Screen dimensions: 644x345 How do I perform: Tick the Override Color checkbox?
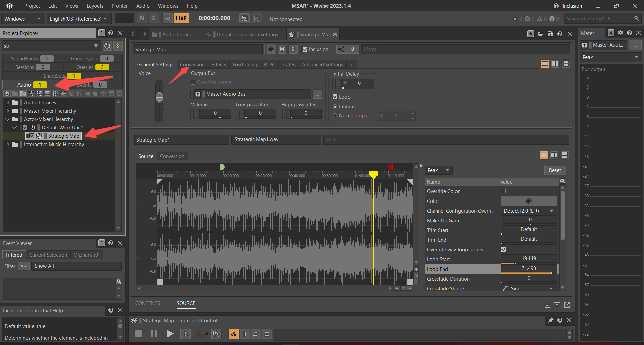[x=503, y=191]
